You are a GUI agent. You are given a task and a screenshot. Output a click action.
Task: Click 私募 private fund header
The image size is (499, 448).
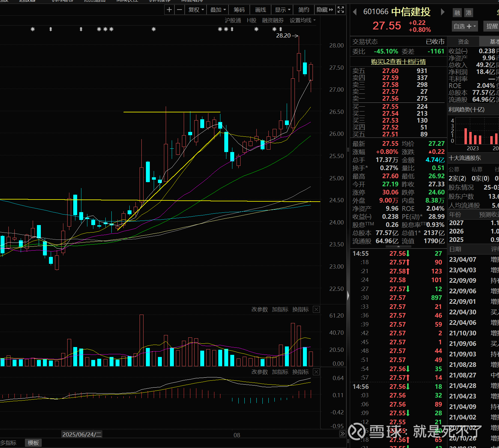pos(477,169)
